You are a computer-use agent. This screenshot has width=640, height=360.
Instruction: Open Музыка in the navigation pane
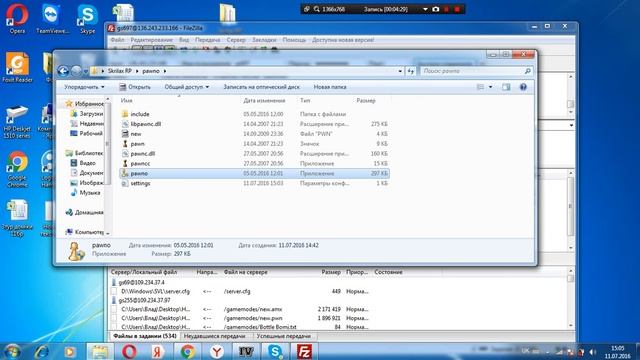(x=85, y=193)
